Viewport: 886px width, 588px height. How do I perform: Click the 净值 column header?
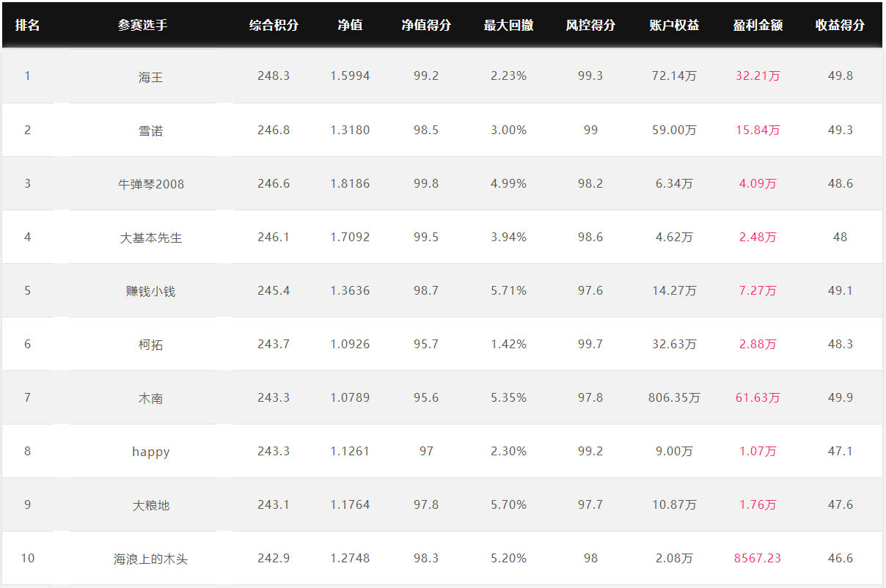(x=350, y=25)
